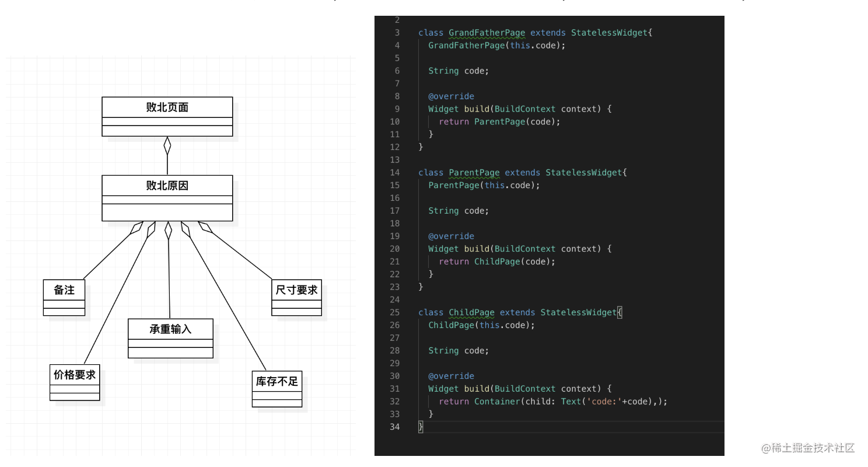Click the 库存不足 class box

pyautogui.click(x=277, y=389)
